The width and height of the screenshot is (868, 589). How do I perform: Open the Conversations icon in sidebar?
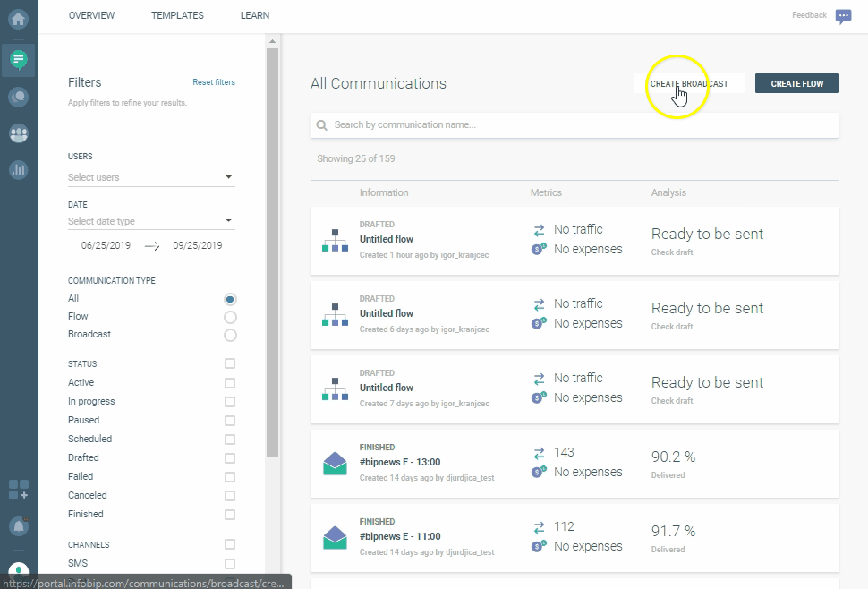point(18,97)
